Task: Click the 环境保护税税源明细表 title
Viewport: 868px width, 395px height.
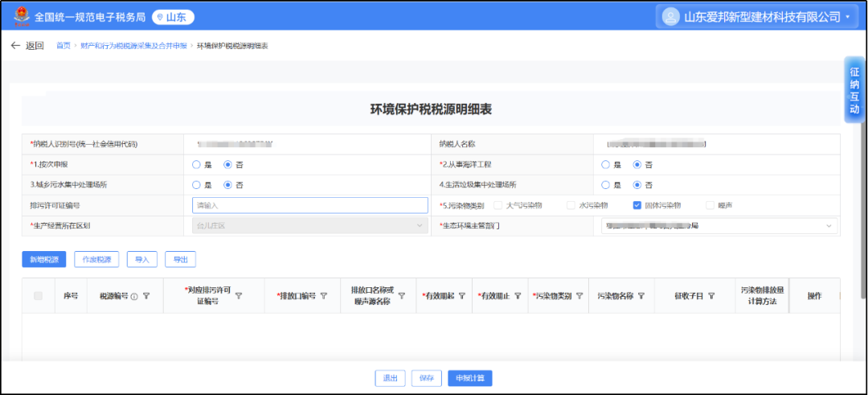Action: (x=431, y=109)
